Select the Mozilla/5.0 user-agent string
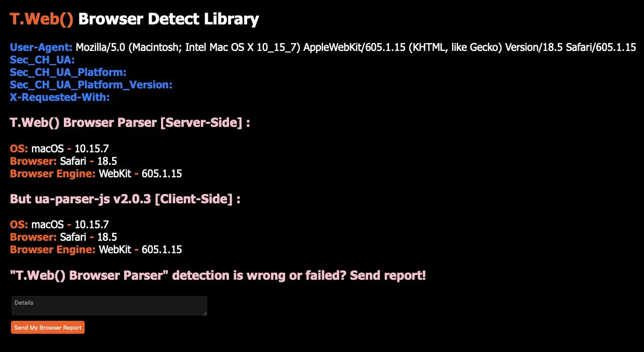644x352 pixels. pos(356,47)
